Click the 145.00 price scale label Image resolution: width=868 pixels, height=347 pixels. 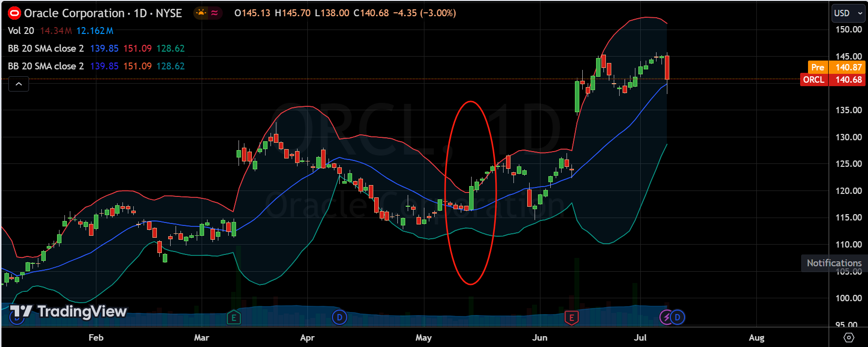tap(849, 56)
